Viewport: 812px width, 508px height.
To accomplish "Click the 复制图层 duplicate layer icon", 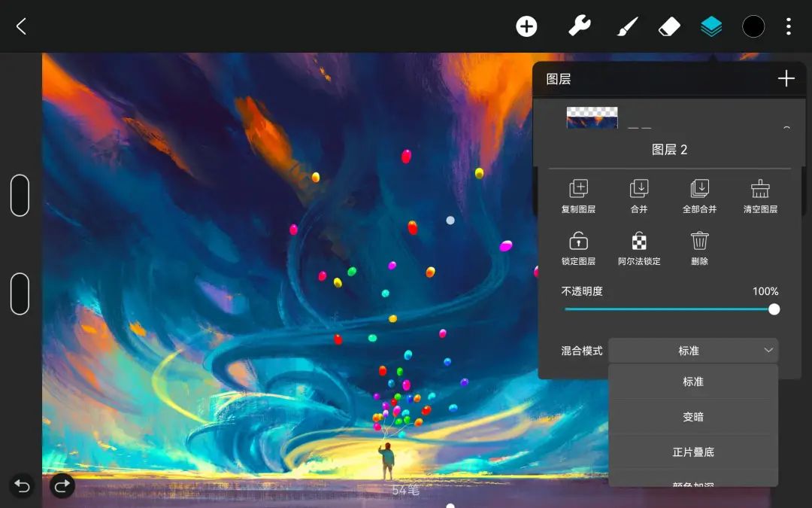I will click(x=578, y=188).
